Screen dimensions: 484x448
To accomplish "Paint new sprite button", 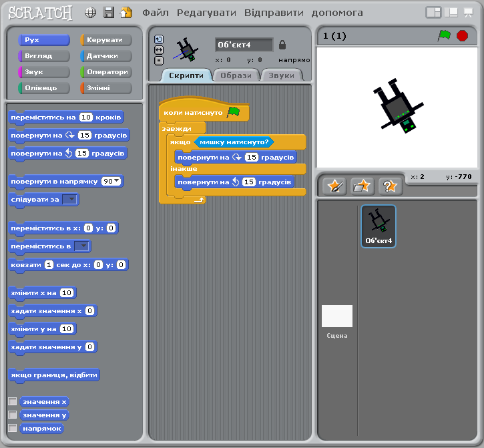I will (x=334, y=186).
